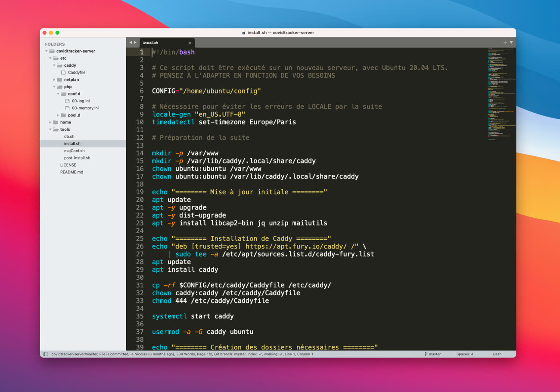Click the next tab arrow in tab bar
Viewport: 560px width, 392px height.
(135, 43)
